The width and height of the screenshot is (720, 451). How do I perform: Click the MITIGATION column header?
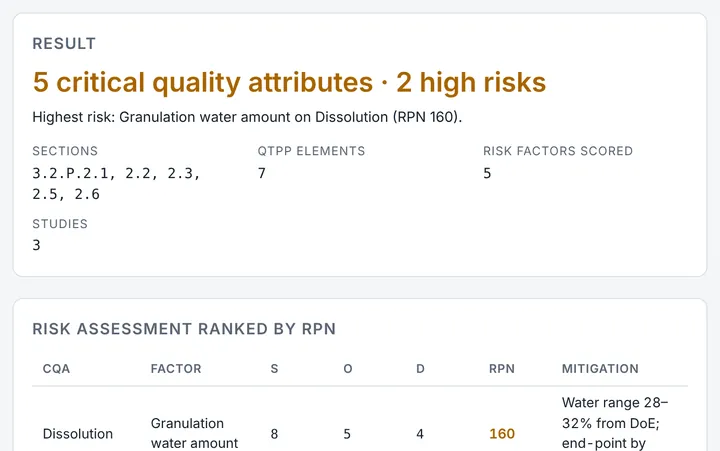click(600, 369)
